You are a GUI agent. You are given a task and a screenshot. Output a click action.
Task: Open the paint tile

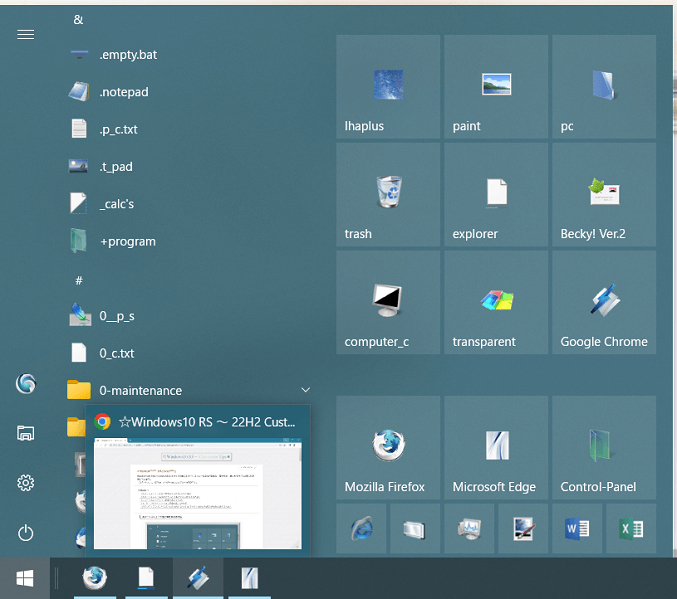[x=496, y=87]
